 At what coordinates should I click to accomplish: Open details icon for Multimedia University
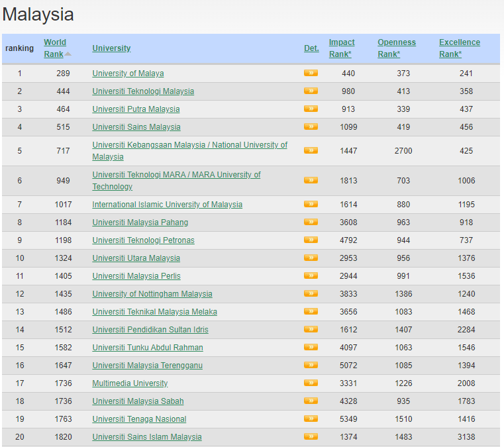[x=311, y=383]
